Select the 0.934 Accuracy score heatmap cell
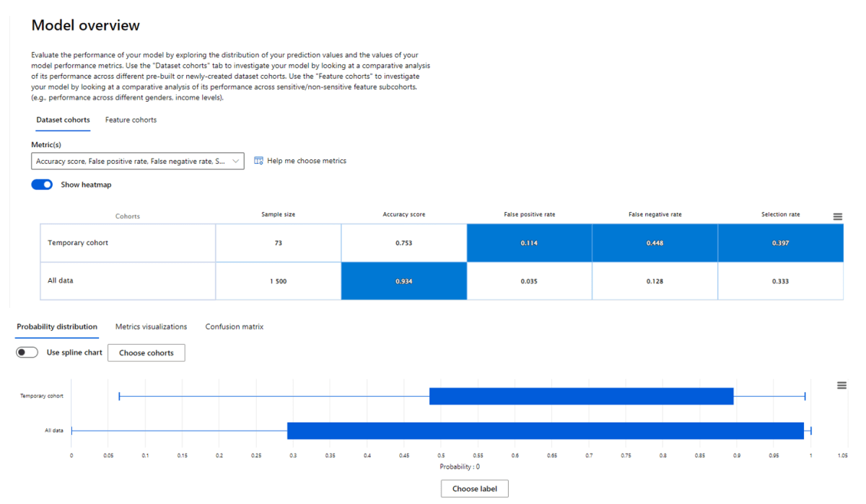 click(x=403, y=280)
